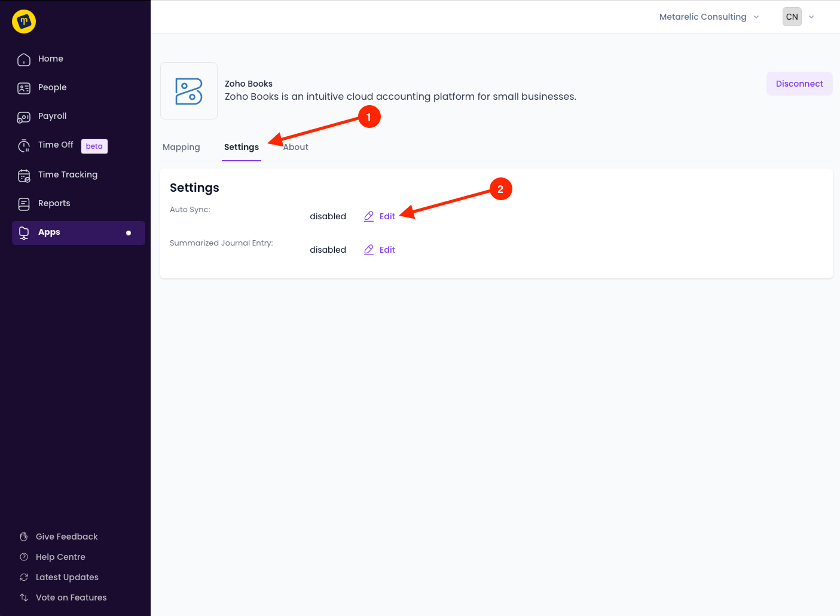Click the Payroll money icon

click(24, 117)
